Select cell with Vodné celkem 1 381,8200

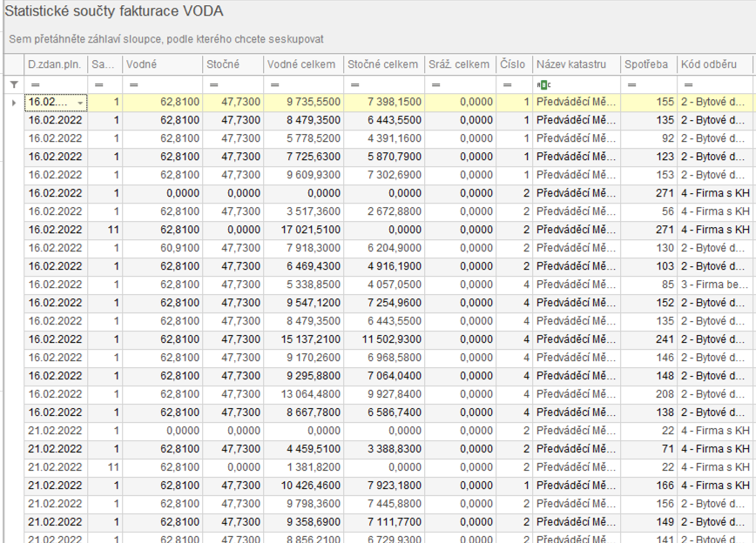tap(304, 467)
